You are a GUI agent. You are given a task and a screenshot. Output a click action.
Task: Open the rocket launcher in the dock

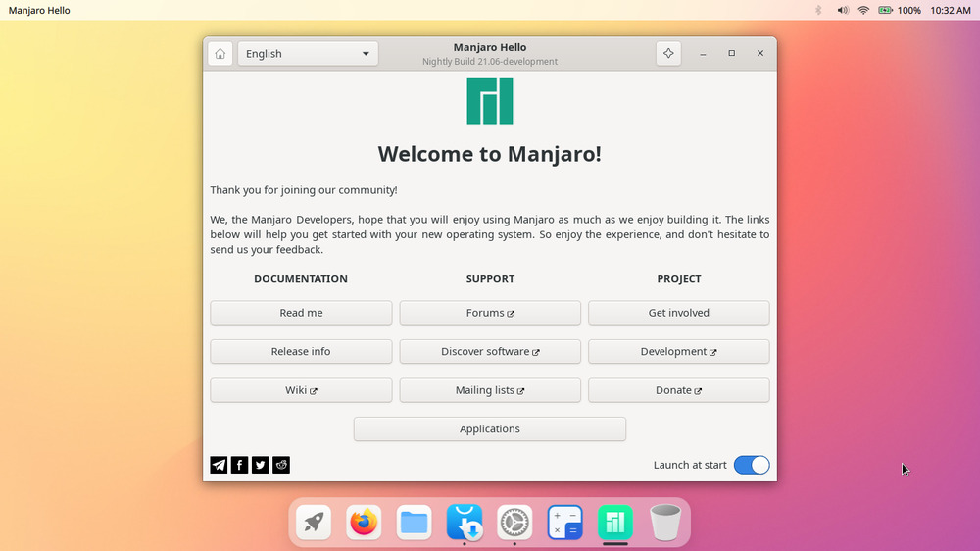point(314,522)
